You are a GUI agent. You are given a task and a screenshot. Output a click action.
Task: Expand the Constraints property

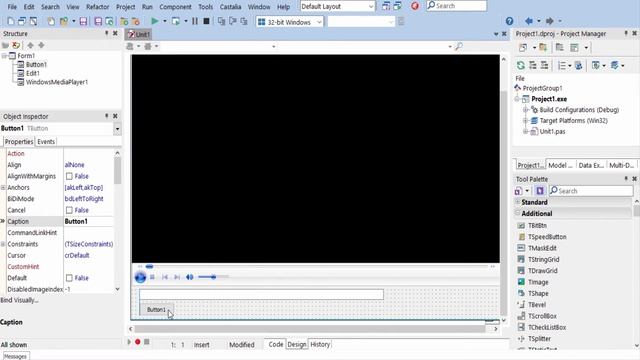click(x=3, y=244)
